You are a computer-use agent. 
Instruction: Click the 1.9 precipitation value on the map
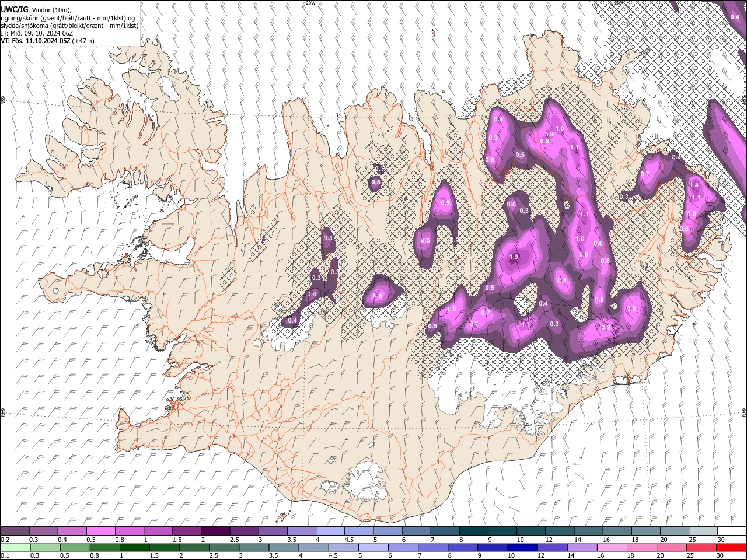pyautogui.click(x=514, y=257)
